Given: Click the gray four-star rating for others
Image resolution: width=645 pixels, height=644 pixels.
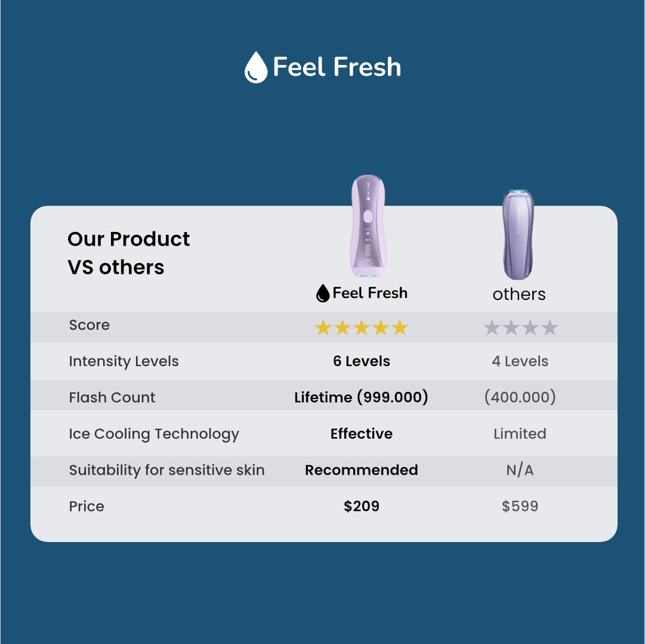Looking at the screenshot, I should pyautogui.click(x=520, y=327).
